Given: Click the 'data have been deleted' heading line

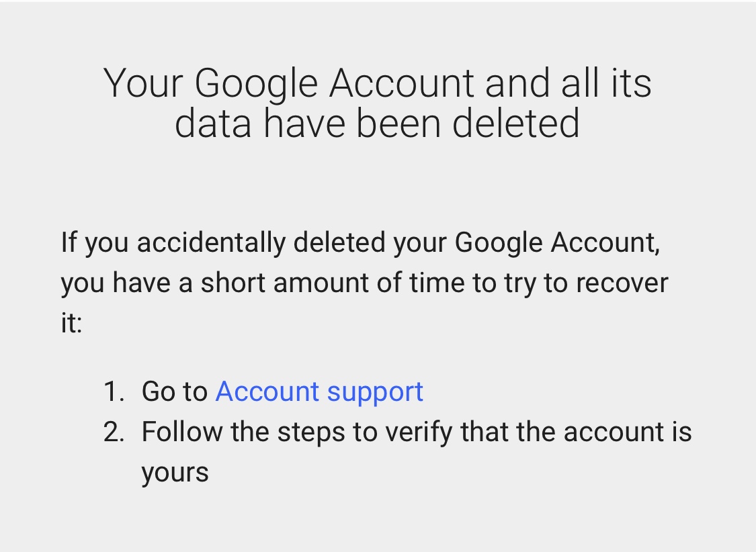Looking at the screenshot, I should 377,124.
